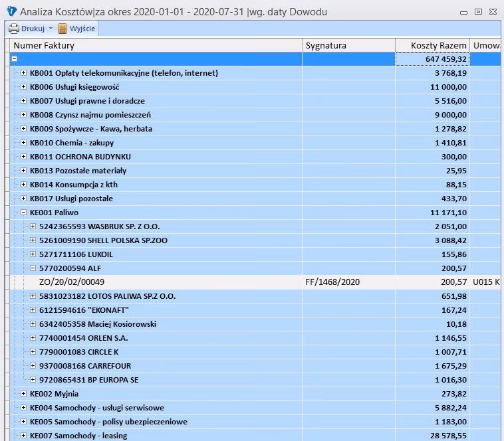Click ALF invoice amount 200,57 on white row

[x=454, y=282]
